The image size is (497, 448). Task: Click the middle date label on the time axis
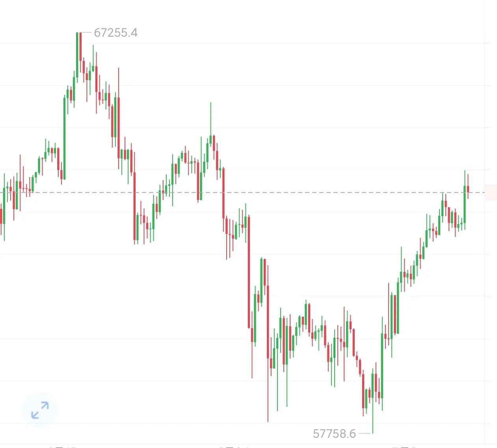pos(234,447)
